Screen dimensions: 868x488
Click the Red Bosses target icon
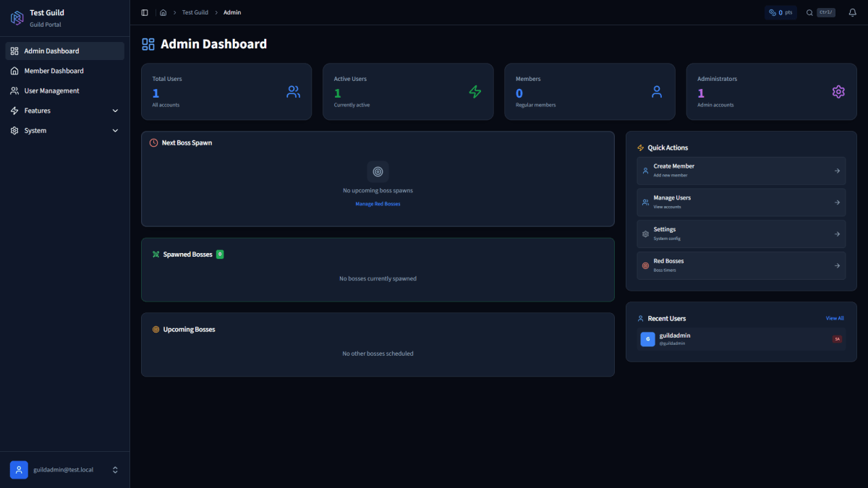coord(645,265)
